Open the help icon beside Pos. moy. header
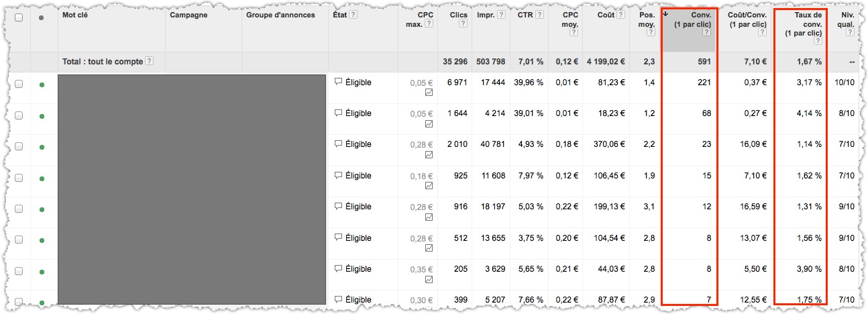The height and width of the screenshot is (314, 868). 651,32
